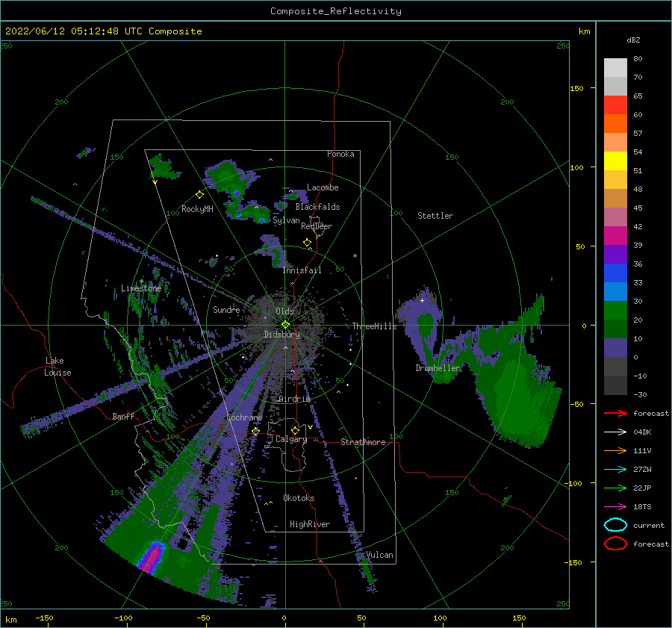Click the green 22JP arrow legend icon
Screen dimensions: 672x628
pyautogui.click(x=615, y=488)
